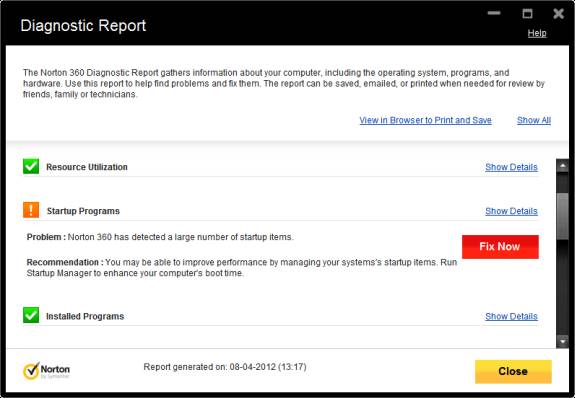575x398 pixels.
Task: Show details for Startup Programs
Action: pos(511,211)
